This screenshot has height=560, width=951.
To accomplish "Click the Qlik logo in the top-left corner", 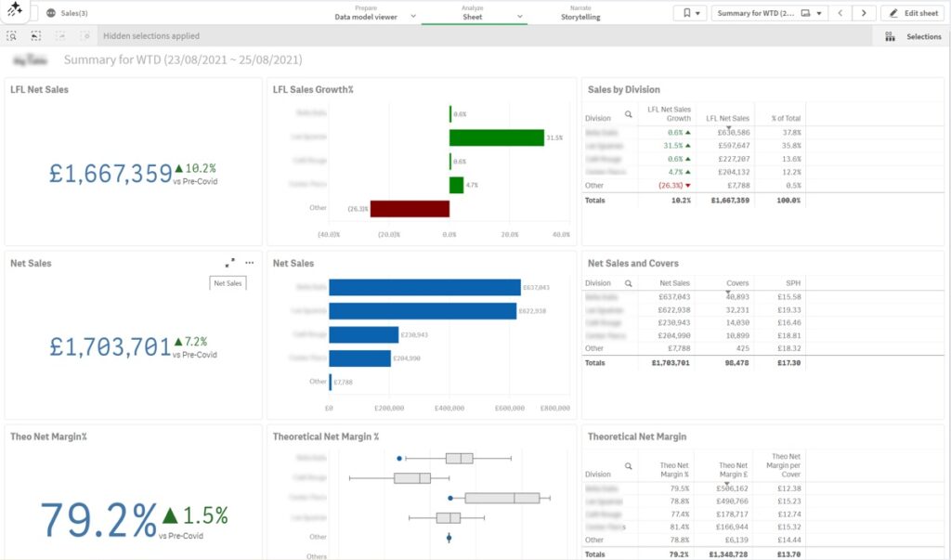I will pyautogui.click(x=12, y=12).
